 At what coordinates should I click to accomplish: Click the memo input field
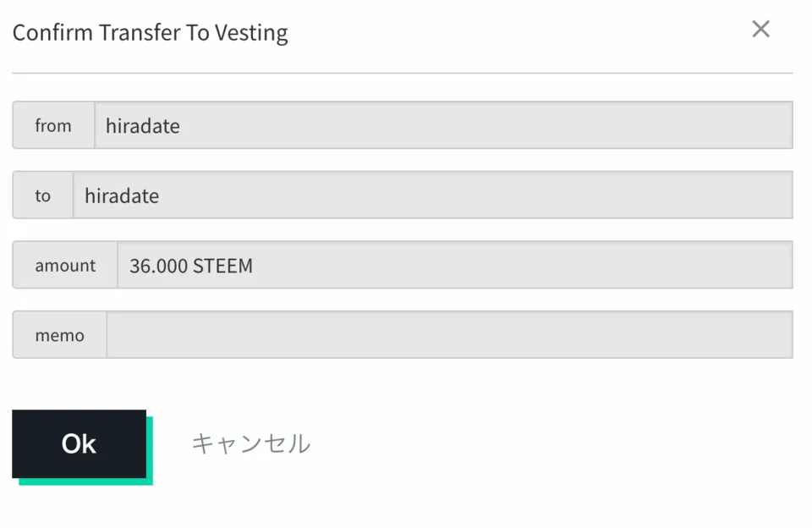448,335
